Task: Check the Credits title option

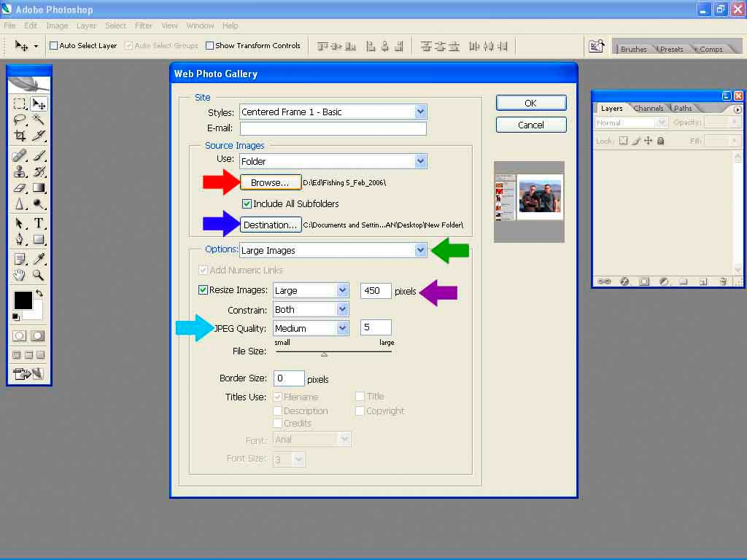Action: tap(278, 423)
